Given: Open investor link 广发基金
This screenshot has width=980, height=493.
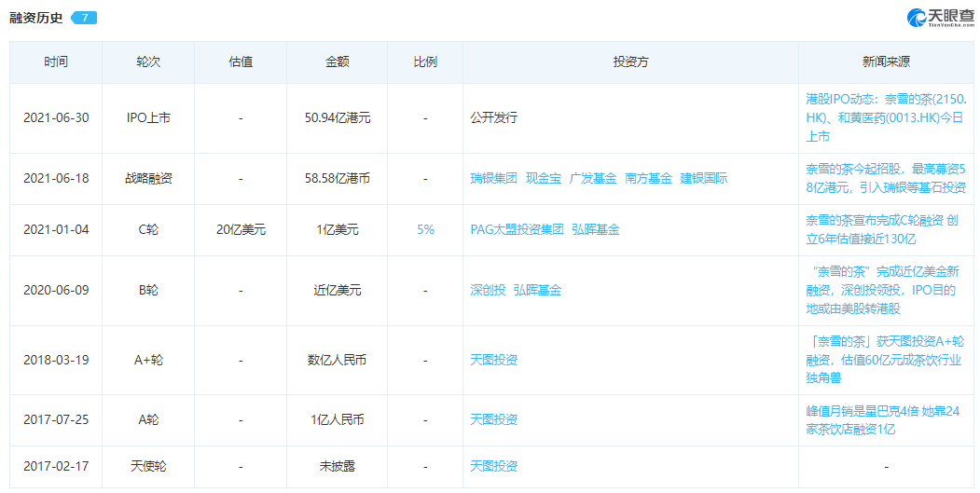Looking at the screenshot, I should coord(592,179).
